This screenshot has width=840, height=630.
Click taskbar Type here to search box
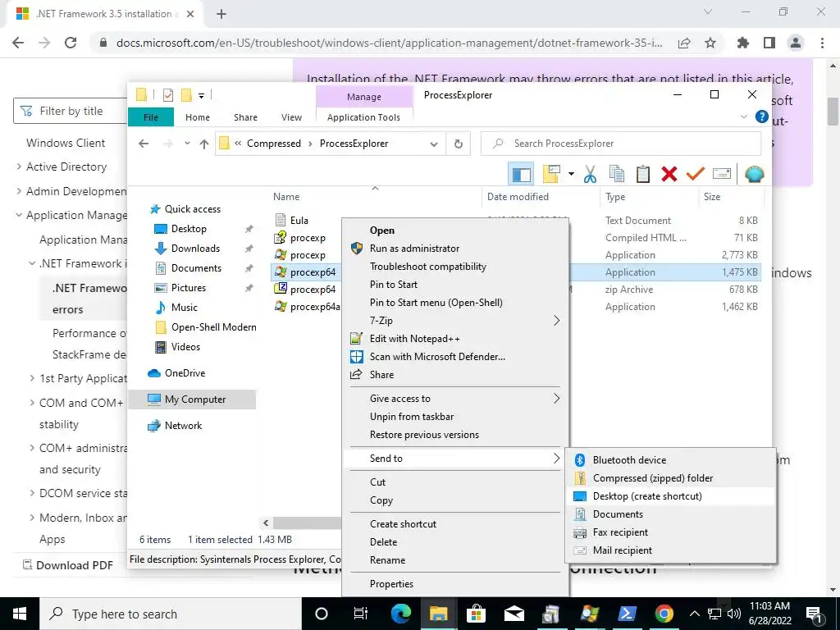click(171, 614)
